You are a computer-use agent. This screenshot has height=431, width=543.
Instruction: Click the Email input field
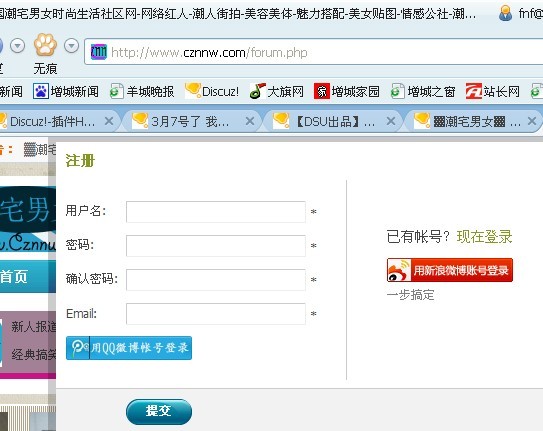[216, 314]
